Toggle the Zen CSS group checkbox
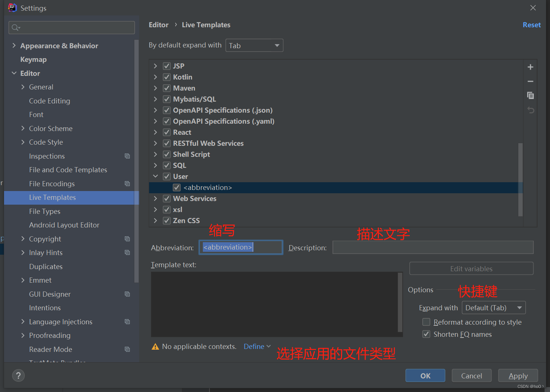Screen dimensions: 550x392 coord(167,220)
